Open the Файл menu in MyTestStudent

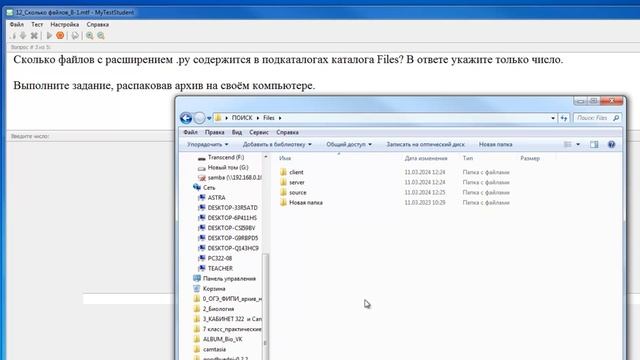pos(17,24)
